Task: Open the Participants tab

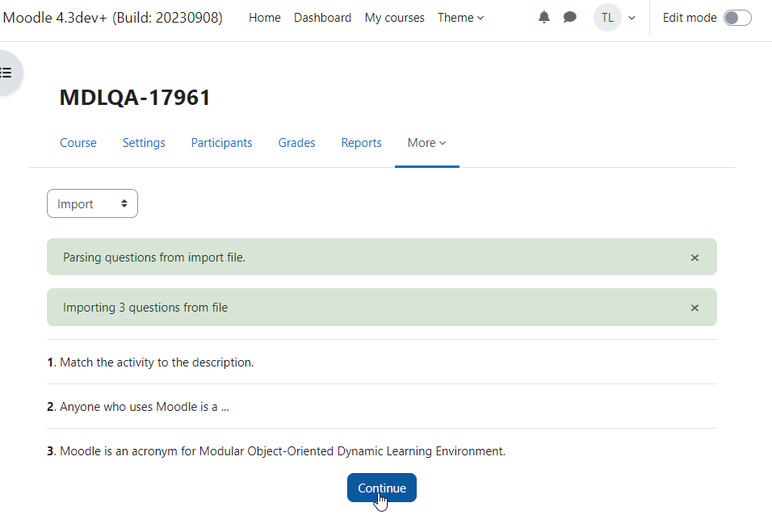Action: tap(221, 143)
